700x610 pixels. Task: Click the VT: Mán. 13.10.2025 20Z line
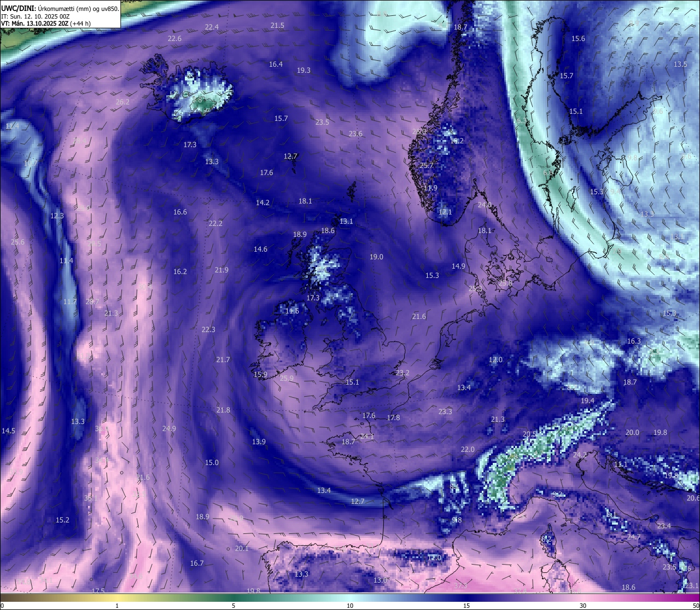(46, 24)
